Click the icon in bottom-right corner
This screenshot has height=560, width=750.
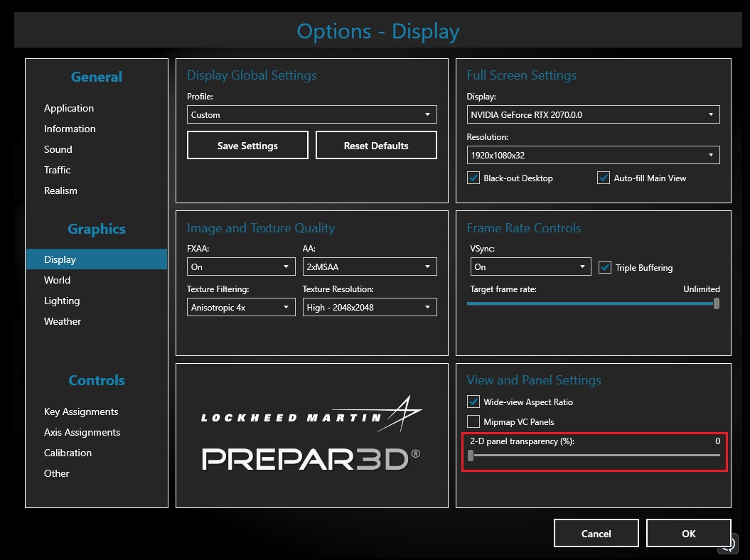pos(729,545)
